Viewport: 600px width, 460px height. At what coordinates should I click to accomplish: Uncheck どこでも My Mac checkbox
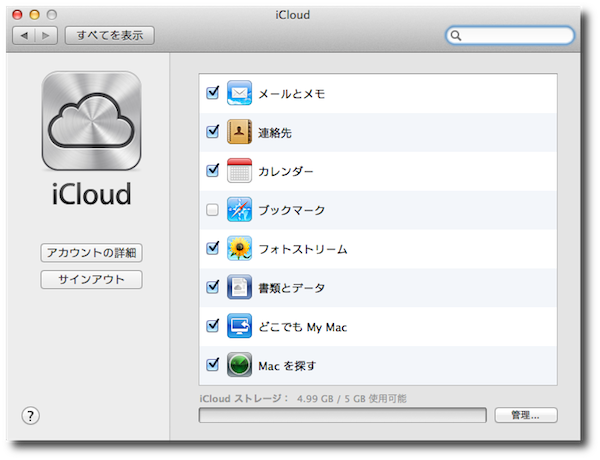(x=212, y=326)
